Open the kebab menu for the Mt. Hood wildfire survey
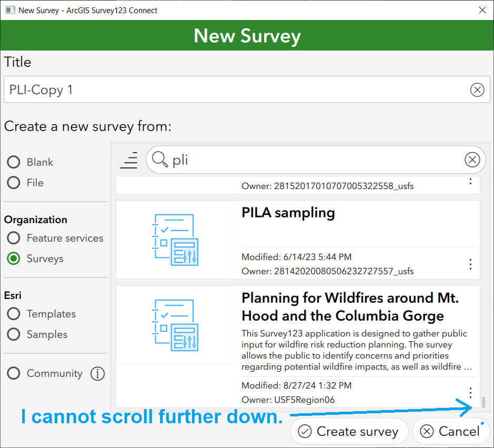 tap(470, 392)
